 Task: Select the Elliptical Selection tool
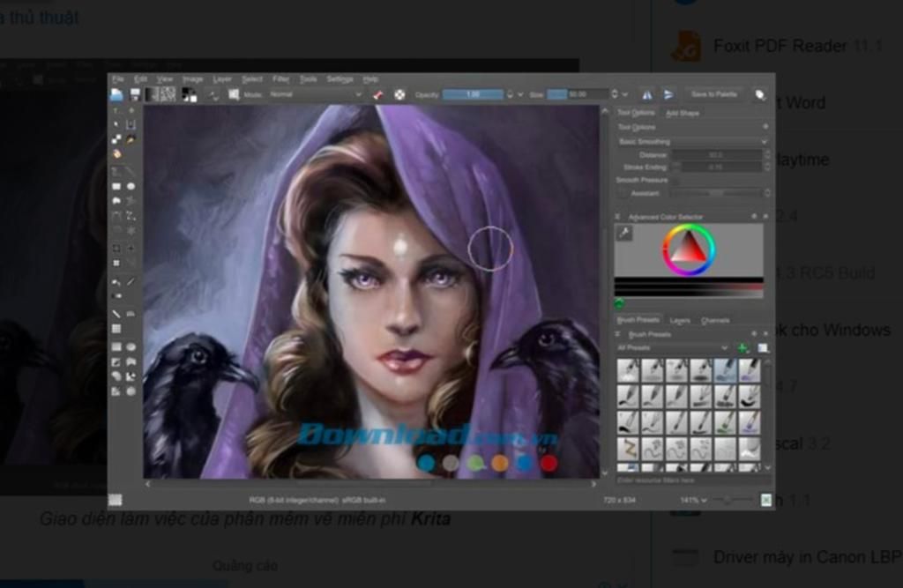tap(131, 346)
